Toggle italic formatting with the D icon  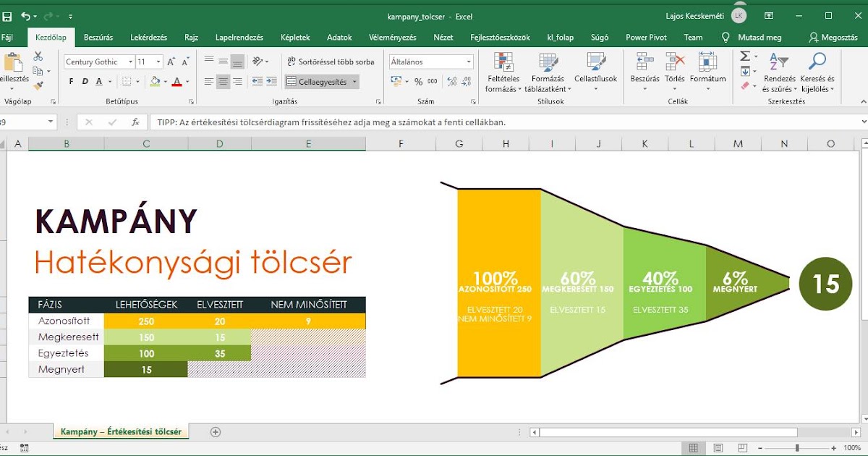(84, 80)
